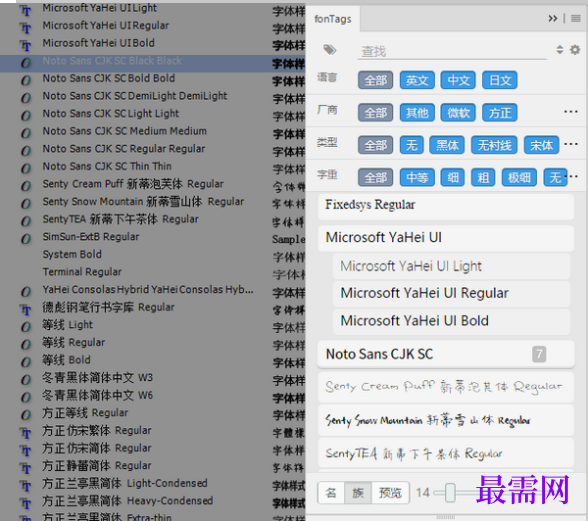Expand panels with the double-arrow icon
Screen dimensions: 588x521
(x=553, y=18)
